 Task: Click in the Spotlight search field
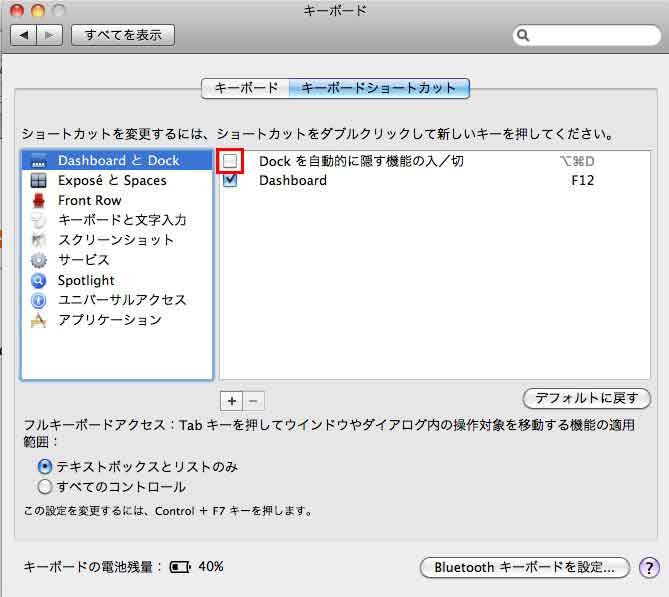592,35
